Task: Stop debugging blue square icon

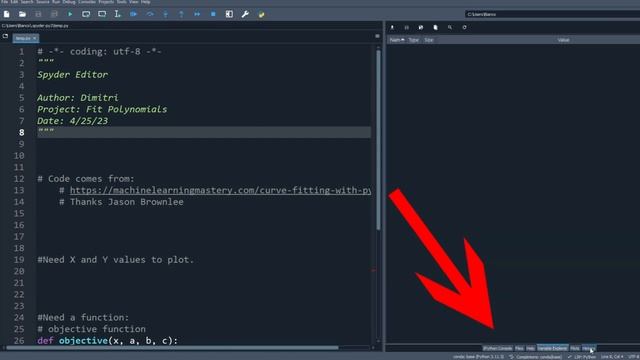Action: pyautogui.click(x=213, y=14)
